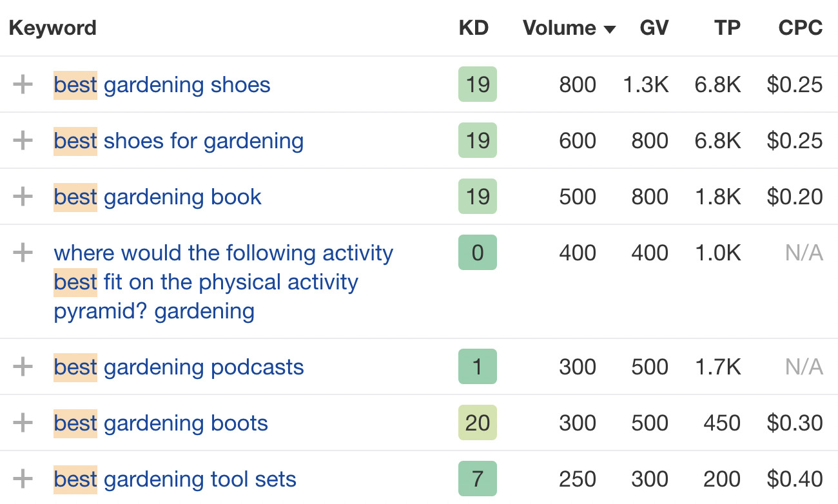
Task: Click the Keyword column header
Action: click(x=52, y=28)
